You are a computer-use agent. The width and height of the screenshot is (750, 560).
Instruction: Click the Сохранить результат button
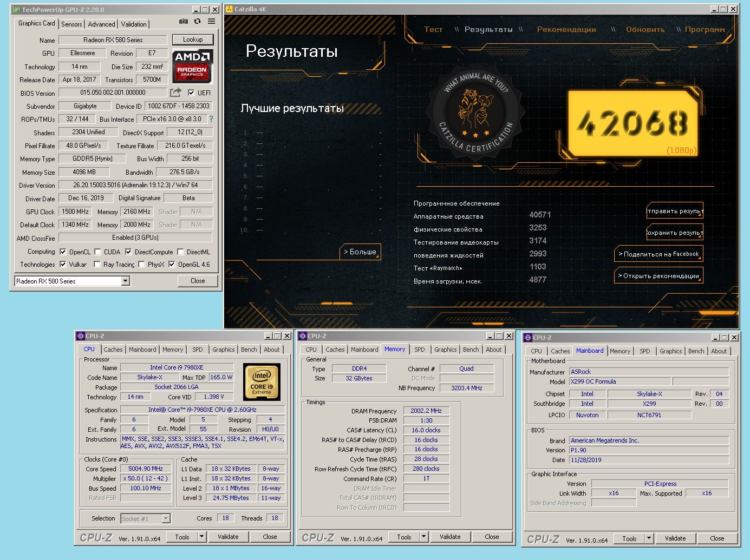[675, 233]
